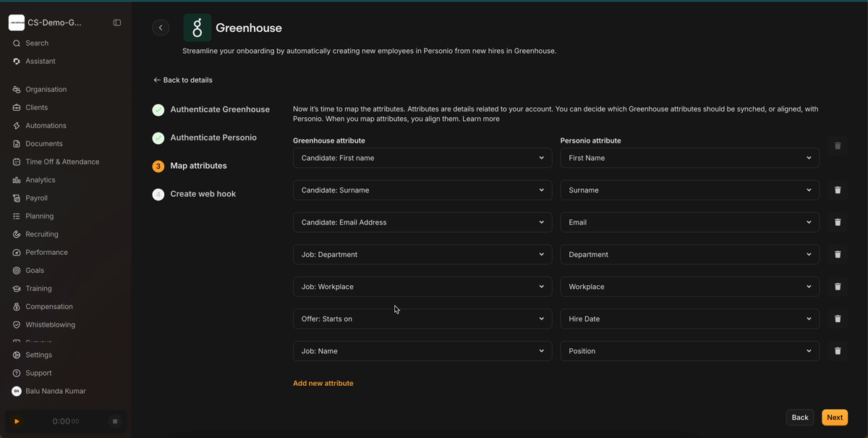Open the First Name Personio attribute dropdown
Viewport: 868px width, 438px height.
690,158
